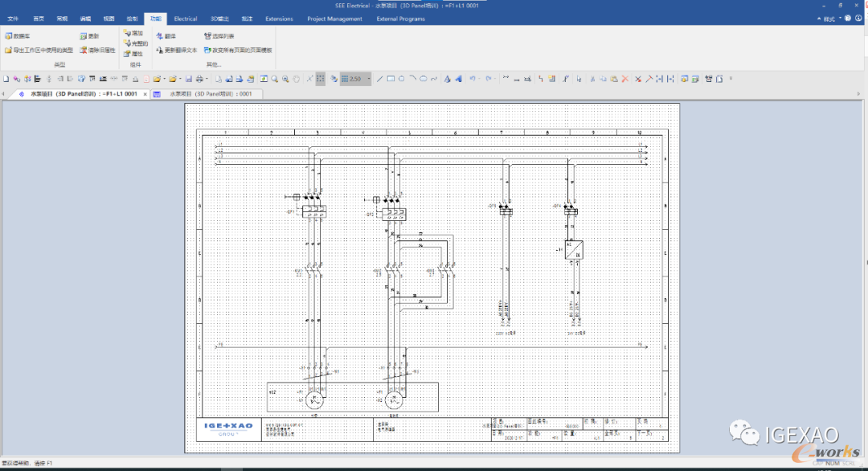
Task: Collapse the ribbon with the caret arrow
Action: coord(819,18)
